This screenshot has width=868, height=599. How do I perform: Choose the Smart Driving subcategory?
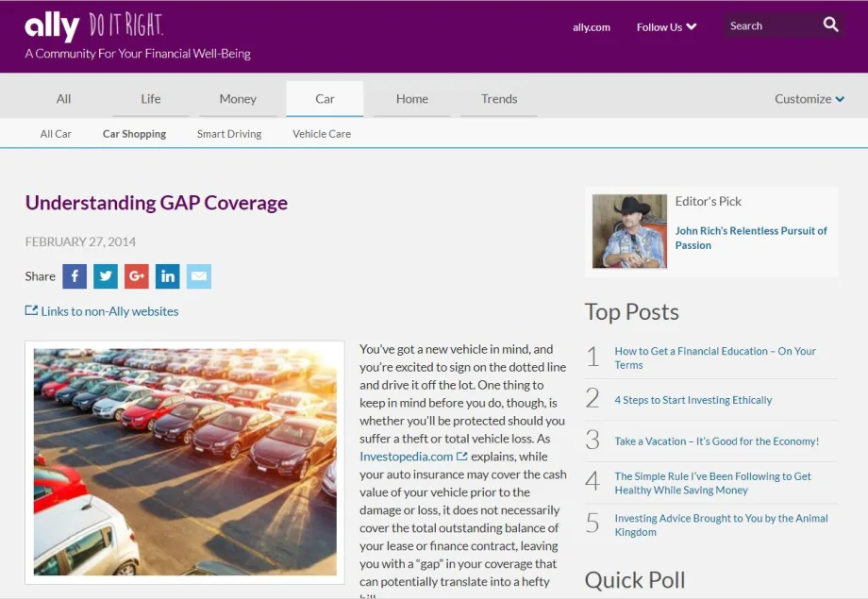pyautogui.click(x=229, y=134)
